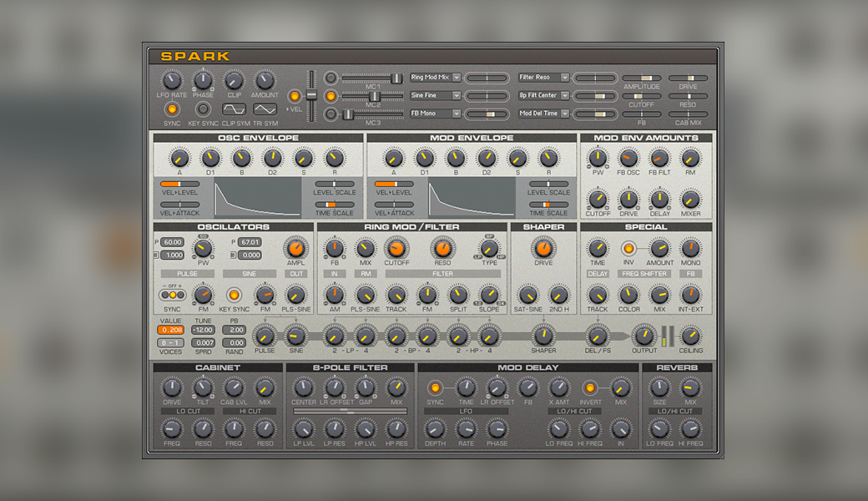Select the CLIP SYM waveform button
Screen dimensions: 868x501
(234, 109)
